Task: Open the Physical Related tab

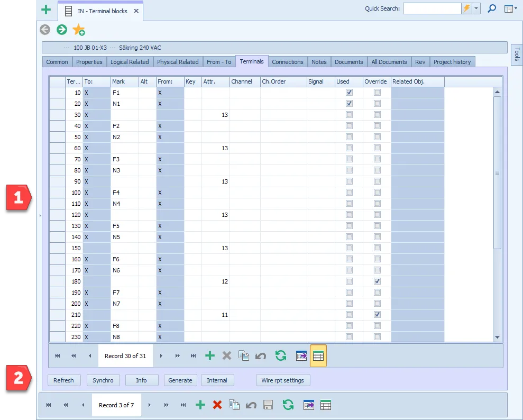Action: (178, 62)
